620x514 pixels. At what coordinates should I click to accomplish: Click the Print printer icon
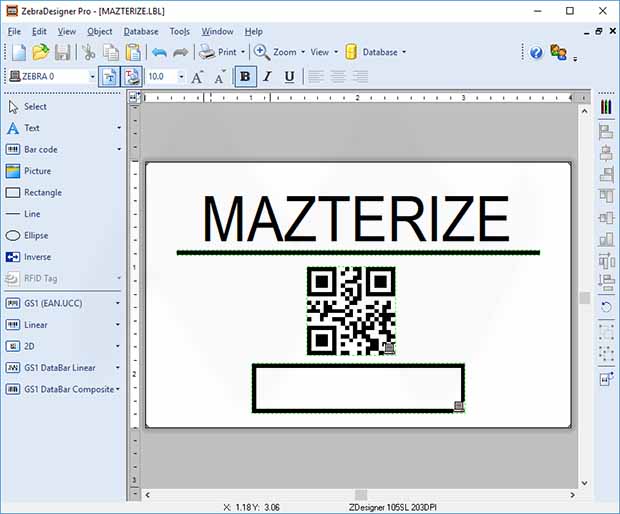tap(207, 52)
